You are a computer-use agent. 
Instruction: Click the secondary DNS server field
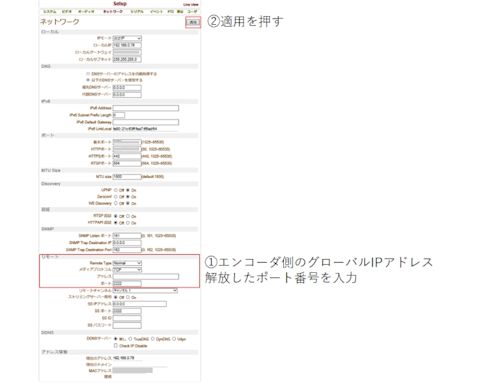127,95
